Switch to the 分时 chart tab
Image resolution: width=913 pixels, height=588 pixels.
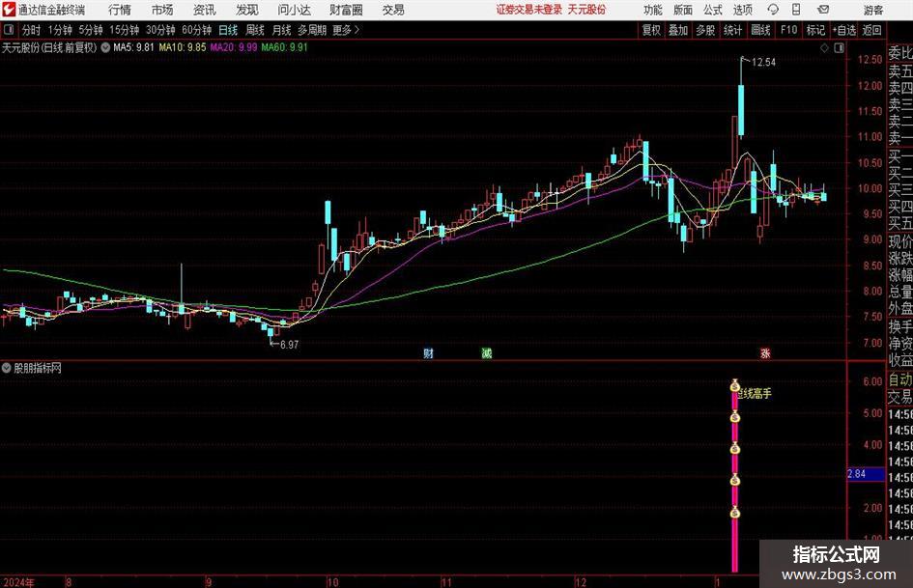coord(32,30)
